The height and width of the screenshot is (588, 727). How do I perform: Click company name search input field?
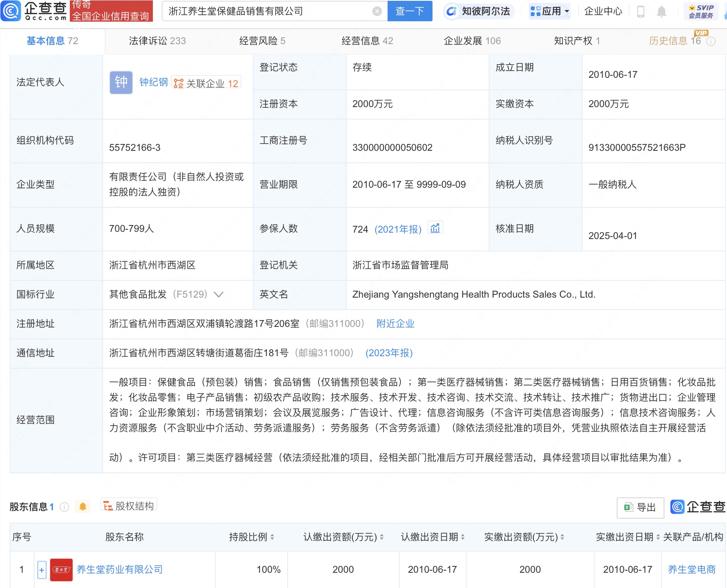(269, 11)
